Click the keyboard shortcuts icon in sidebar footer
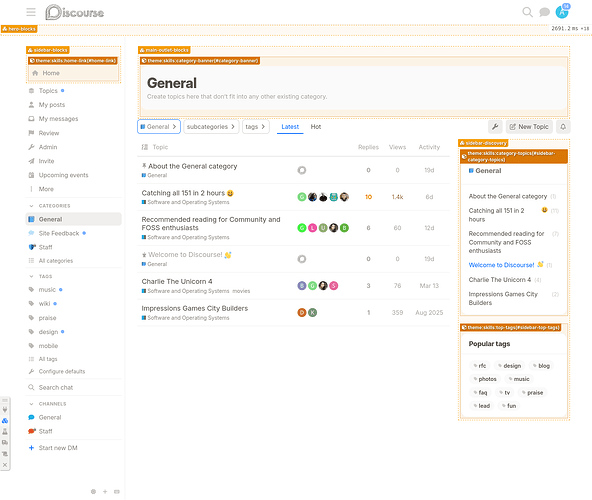This screenshot has height=500, width=592. (117, 491)
